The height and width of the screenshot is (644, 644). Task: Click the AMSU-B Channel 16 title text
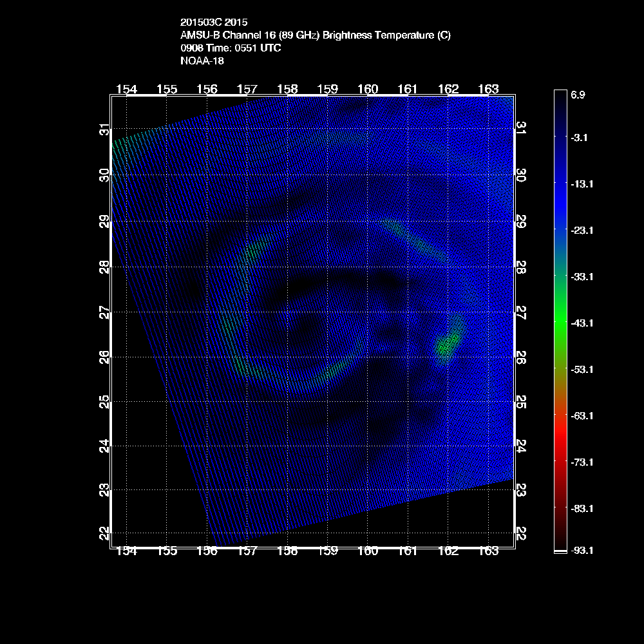316,35
